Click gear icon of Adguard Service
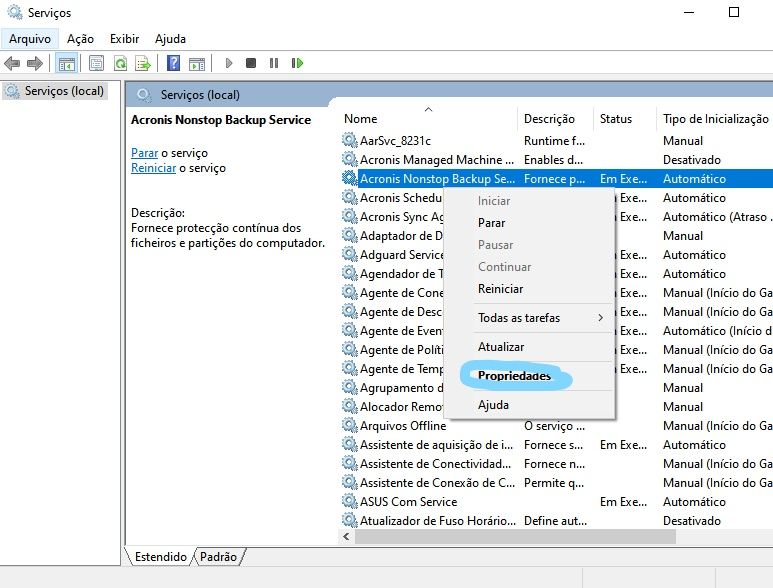773x588 pixels. click(x=350, y=254)
